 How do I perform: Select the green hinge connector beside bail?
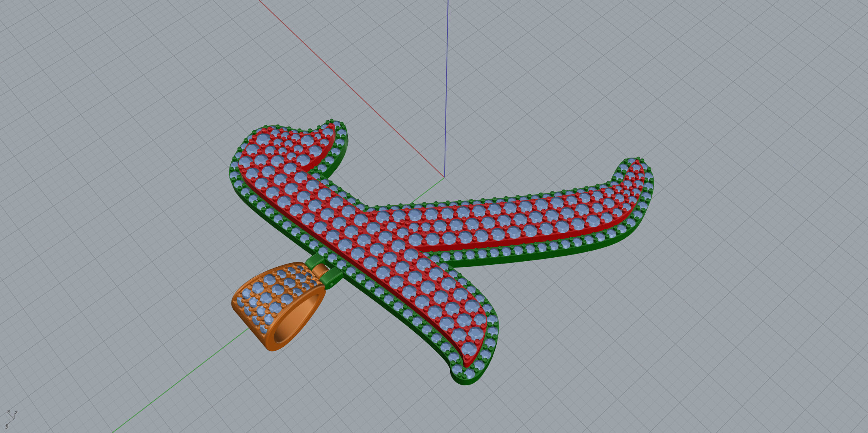pos(324,271)
